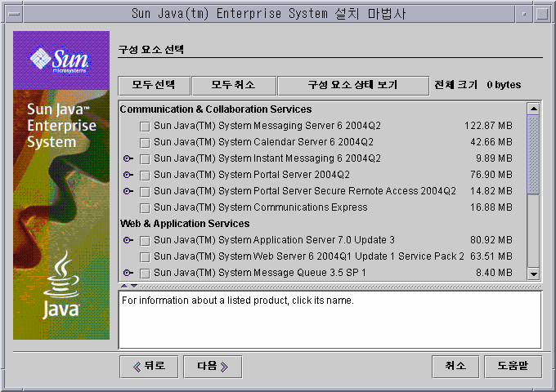Click the product information description box
The image size is (556, 392).
pyautogui.click(x=330, y=320)
